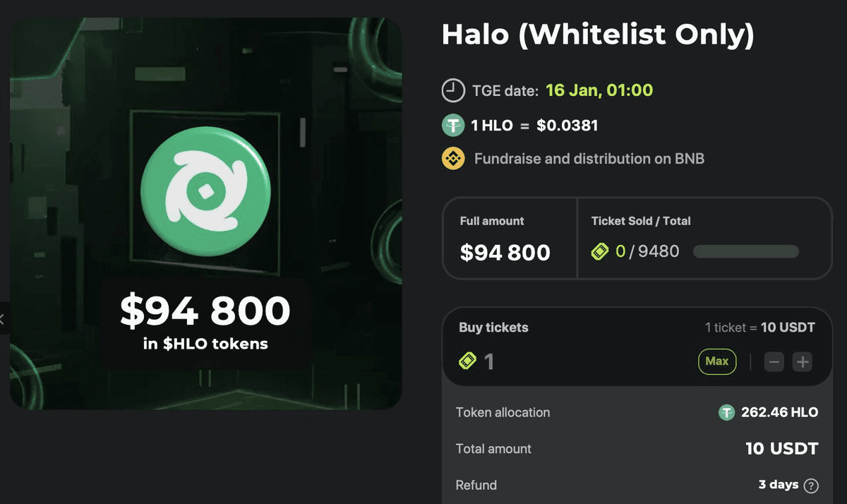Click the clock icon beside TGE date
This screenshot has width=847, height=504.
click(x=452, y=91)
